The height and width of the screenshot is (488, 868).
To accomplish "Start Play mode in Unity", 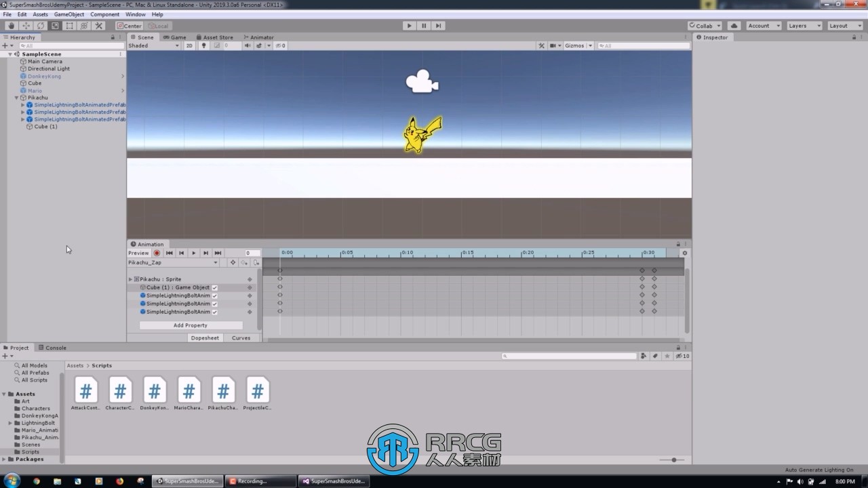I will 409,26.
